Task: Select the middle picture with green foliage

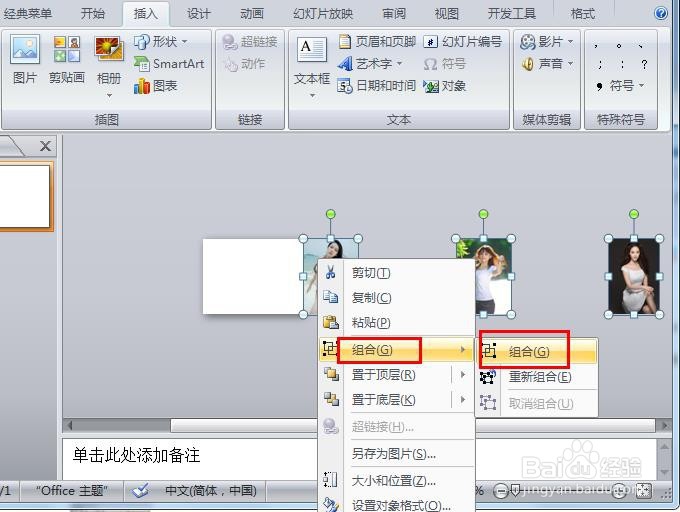Action: pos(484,276)
